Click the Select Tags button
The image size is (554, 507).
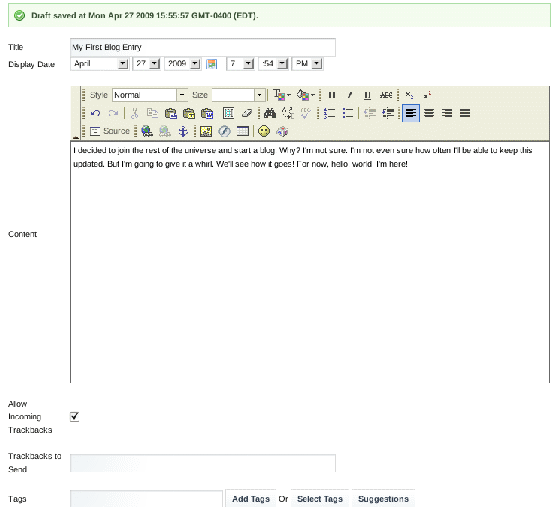pyautogui.click(x=320, y=499)
